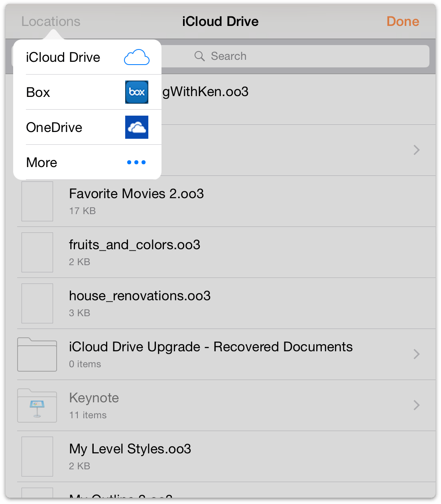Viewport: 441px width, 504px height.
Task: Open file fruits_and_colors.oo3
Action: pos(135,245)
